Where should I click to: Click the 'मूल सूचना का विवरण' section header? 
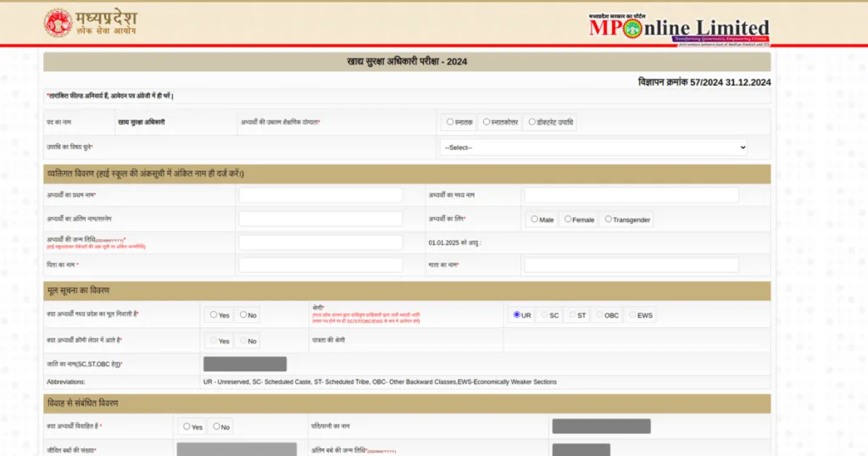[407, 291]
